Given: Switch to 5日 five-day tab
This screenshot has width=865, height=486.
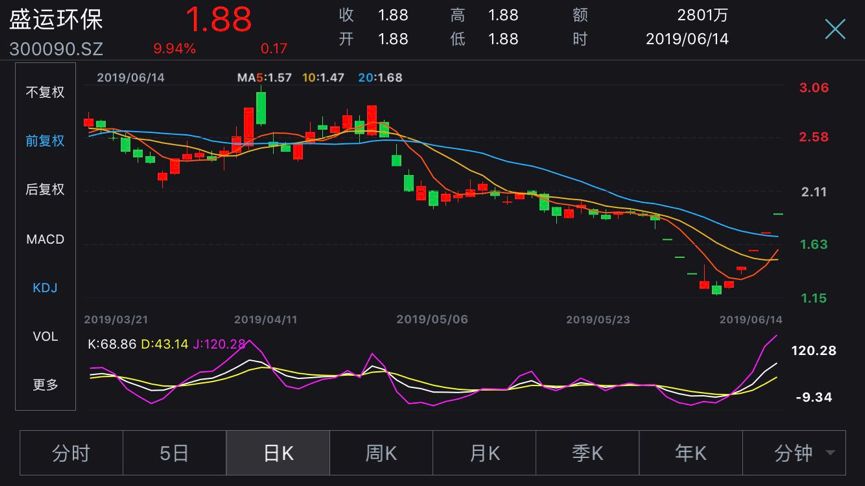Looking at the screenshot, I should (x=174, y=453).
